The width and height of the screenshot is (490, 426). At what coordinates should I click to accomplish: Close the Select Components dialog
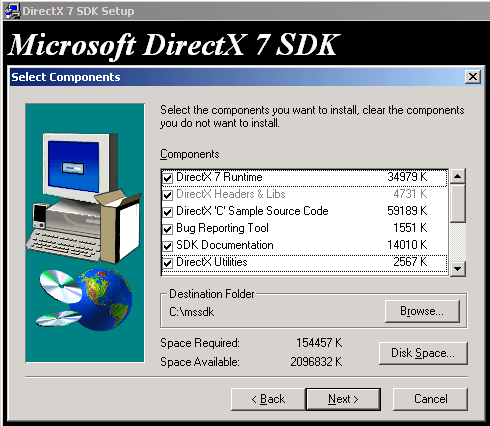tap(473, 77)
